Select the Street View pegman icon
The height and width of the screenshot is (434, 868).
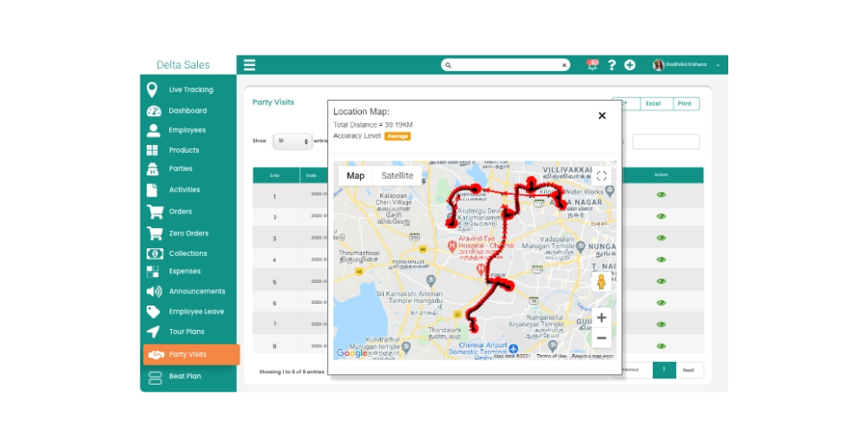[x=602, y=282]
